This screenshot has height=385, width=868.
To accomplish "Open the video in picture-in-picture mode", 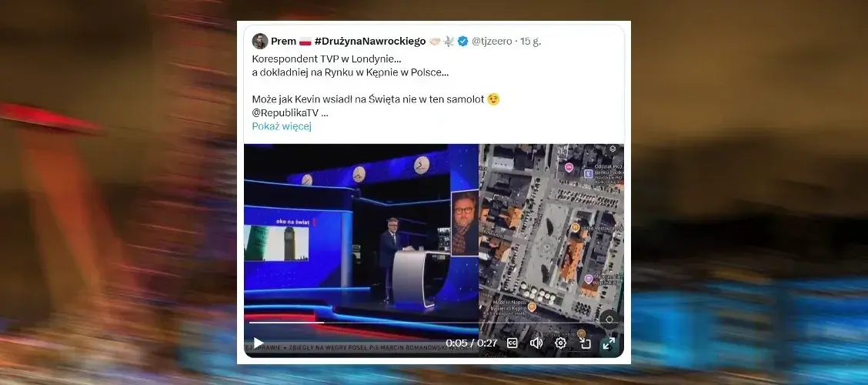I will pyautogui.click(x=585, y=343).
